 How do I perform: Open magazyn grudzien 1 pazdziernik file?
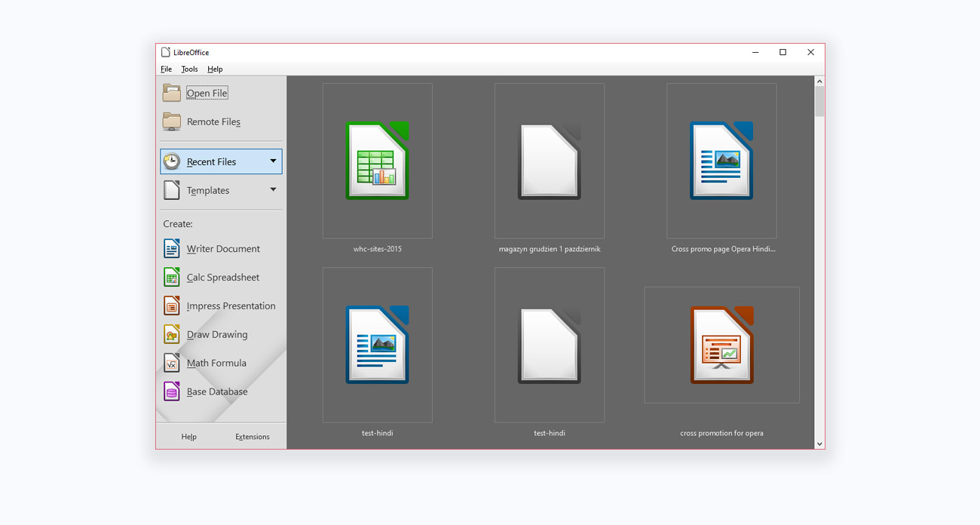pyautogui.click(x=549, y=161)
